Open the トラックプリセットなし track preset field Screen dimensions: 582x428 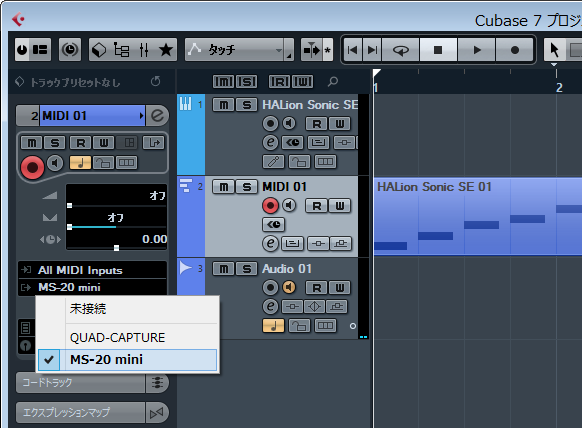[75, 82]
